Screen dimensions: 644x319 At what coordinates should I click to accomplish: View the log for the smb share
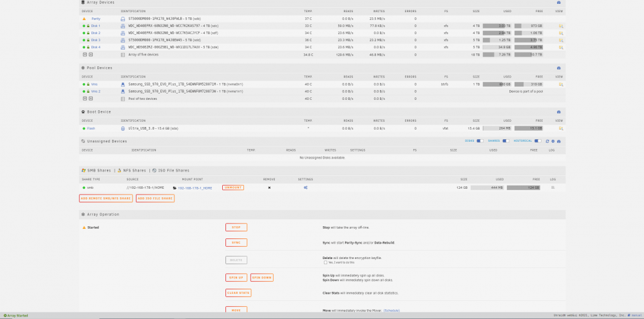[553, 188]
